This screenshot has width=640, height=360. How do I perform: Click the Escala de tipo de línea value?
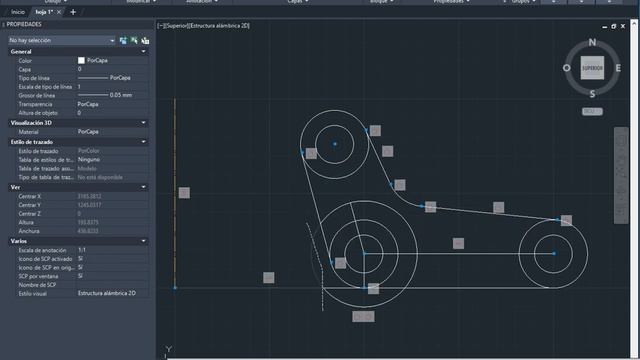[x=112, y=87]
